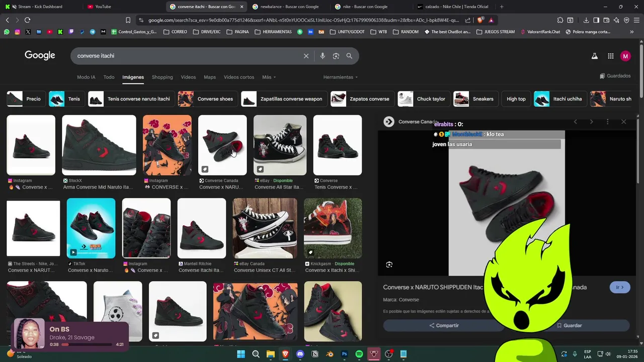Seek in On BS song progress bar
This screenshot has height=362, width=644.
(87, 344)
